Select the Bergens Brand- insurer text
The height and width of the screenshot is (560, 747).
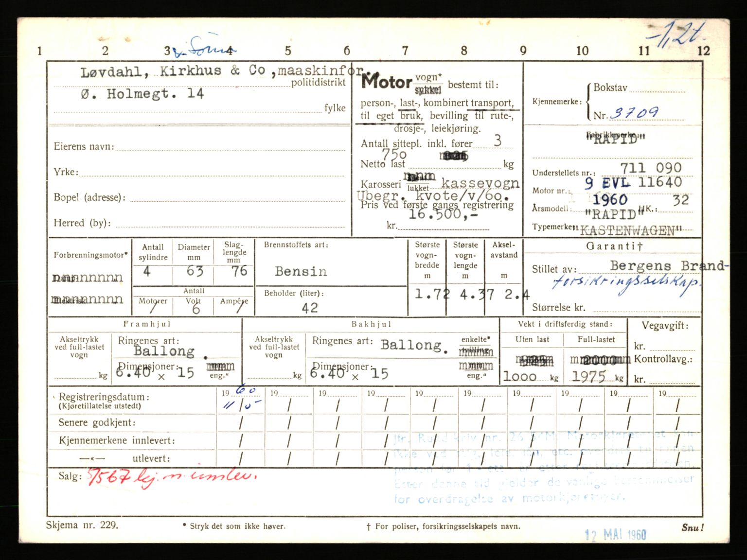click(669, 266)
